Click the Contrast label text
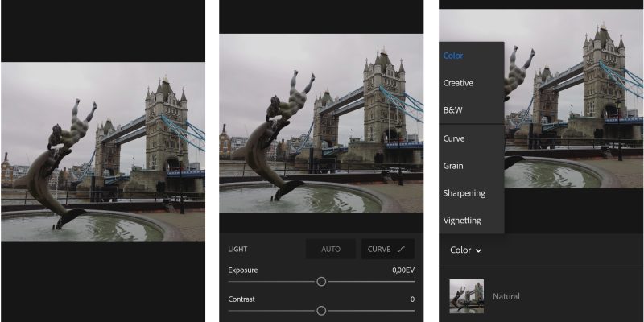644x322 pixels. (x=242, y=299)
